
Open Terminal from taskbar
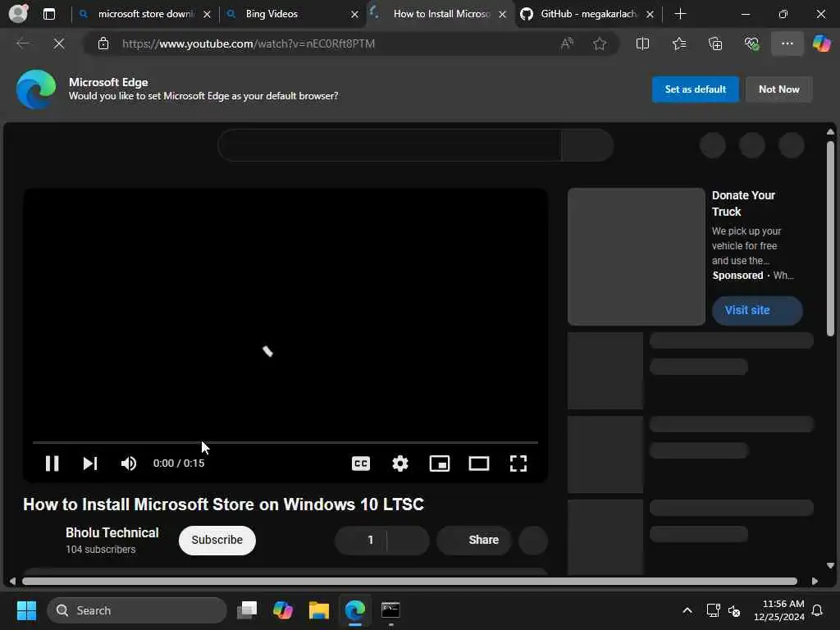coord(390,610)
